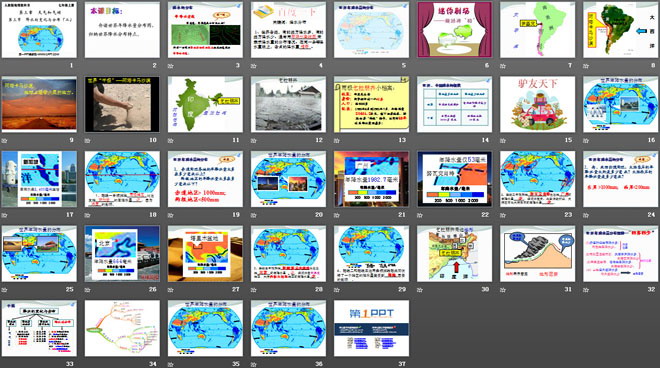Select slide 1 title slide thumbnail
The width and height of the screenshot is (660, 368).
click(39, 30)
